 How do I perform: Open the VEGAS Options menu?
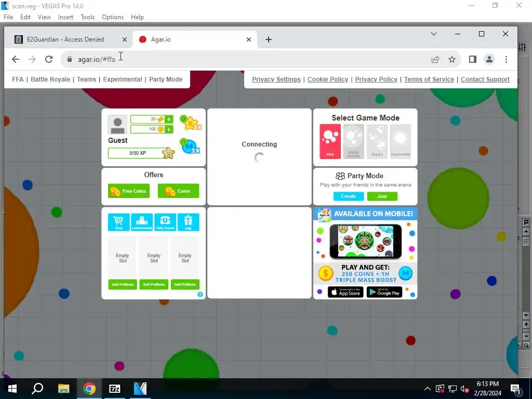(x=113, y=17)
